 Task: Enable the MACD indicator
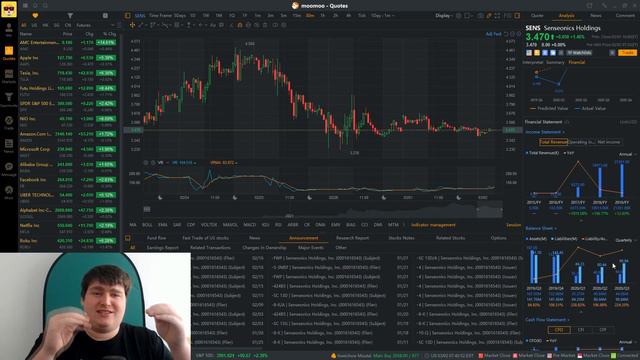(249, 225)
